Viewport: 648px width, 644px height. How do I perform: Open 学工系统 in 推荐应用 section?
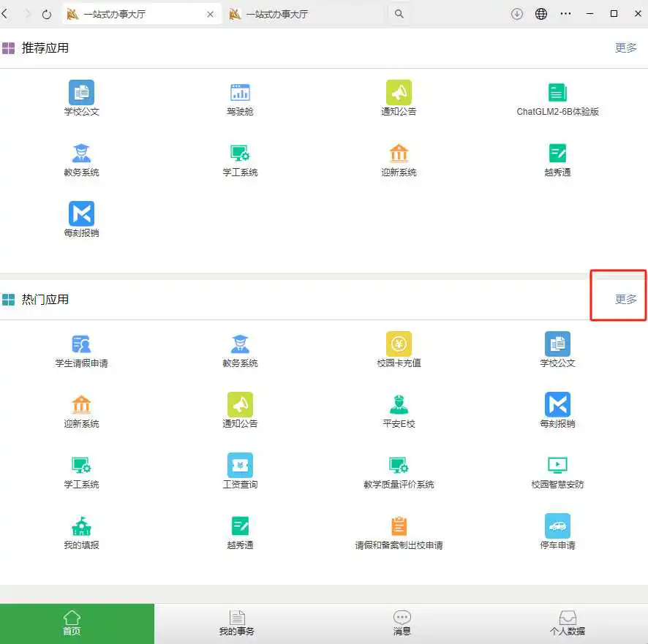click(x=240, y=159)
